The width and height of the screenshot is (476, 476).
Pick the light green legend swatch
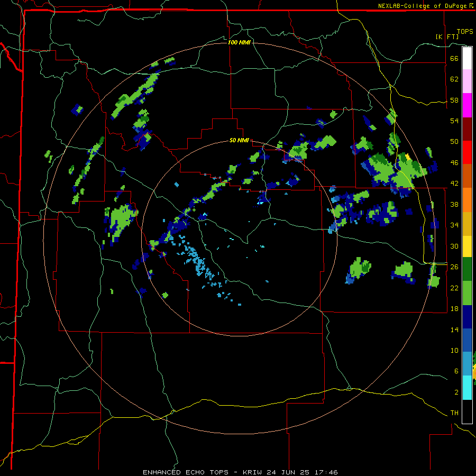[x=467, y=293]
